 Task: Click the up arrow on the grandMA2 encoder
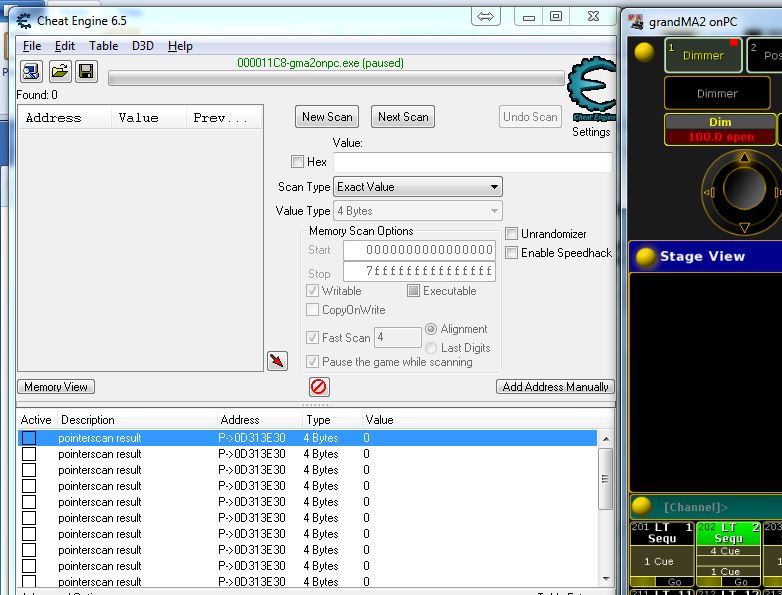[x=745, y=158]
